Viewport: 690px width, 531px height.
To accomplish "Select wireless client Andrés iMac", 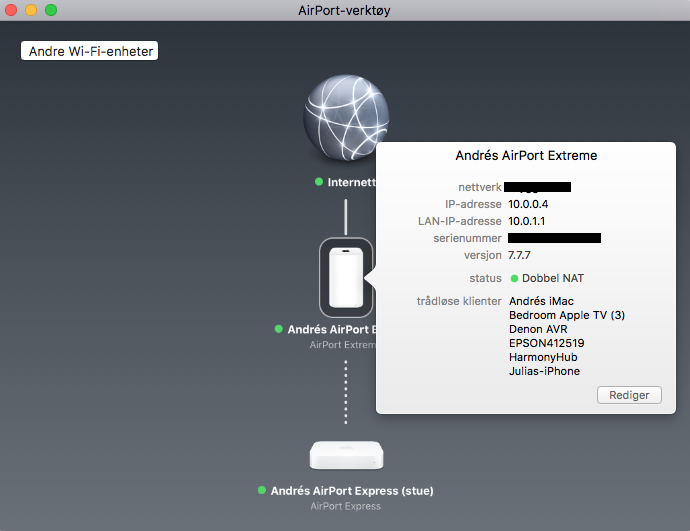I will click(x=541, y=301).
